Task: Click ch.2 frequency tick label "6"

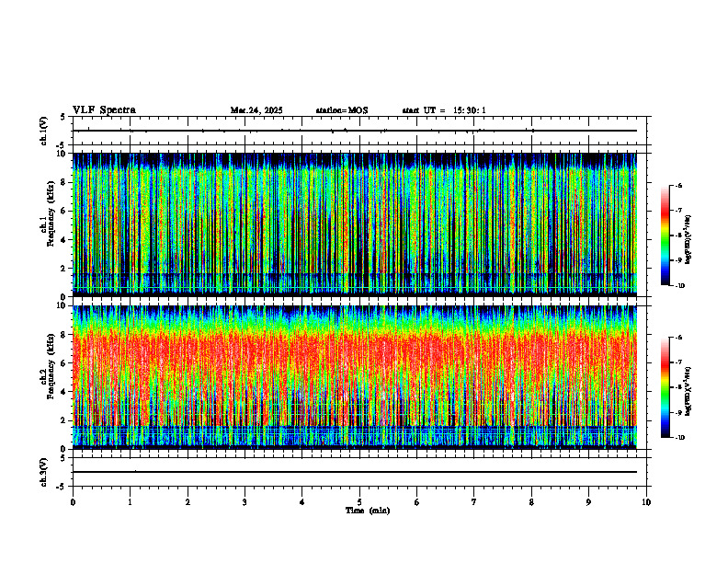Action: (63, 363)
